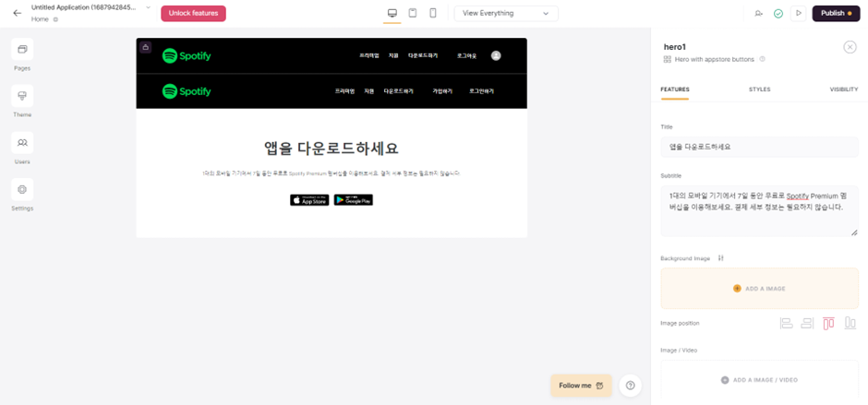Viewport: 868px width, 405px height.
Task: Go back using the top-left arrow
Action: coord(18,13)
